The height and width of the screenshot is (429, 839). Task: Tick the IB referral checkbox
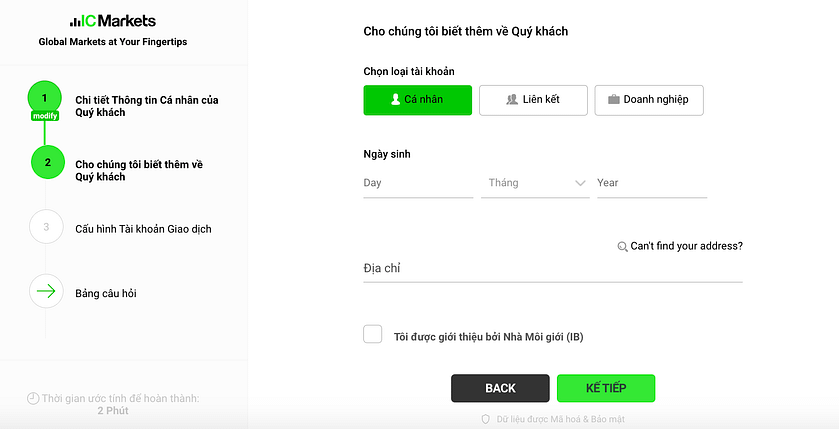[x=373, y=335]
